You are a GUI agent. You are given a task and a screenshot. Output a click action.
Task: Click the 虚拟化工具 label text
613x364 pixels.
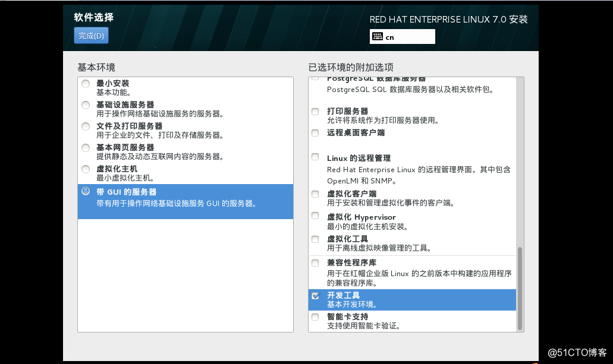(348, 239)
